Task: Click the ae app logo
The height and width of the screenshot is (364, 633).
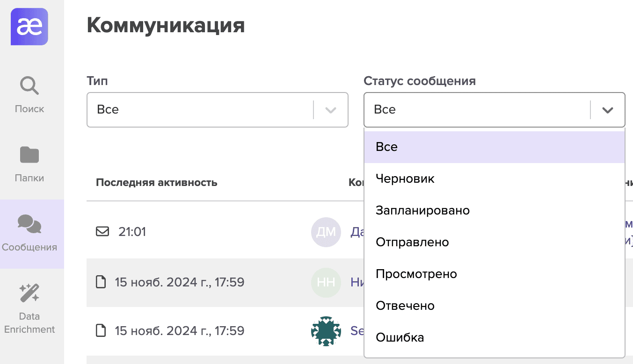Action: click(29, 27)
